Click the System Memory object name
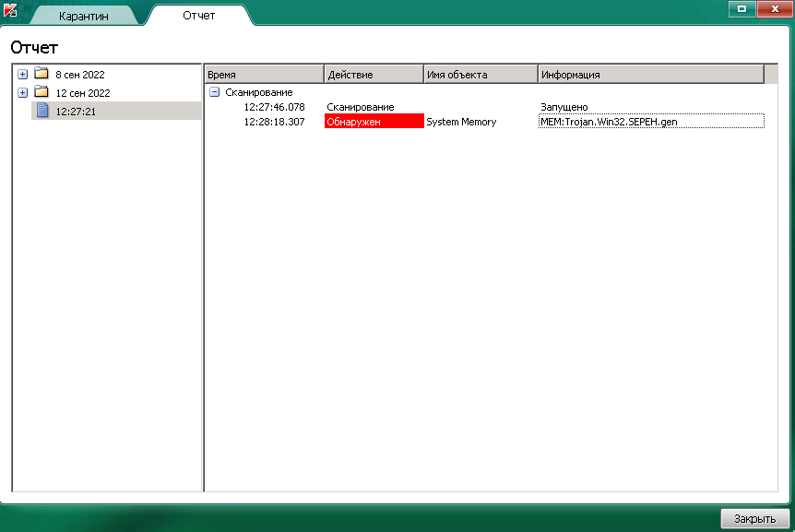The width and height of the screenshot is (795, 532). [461, 122]
